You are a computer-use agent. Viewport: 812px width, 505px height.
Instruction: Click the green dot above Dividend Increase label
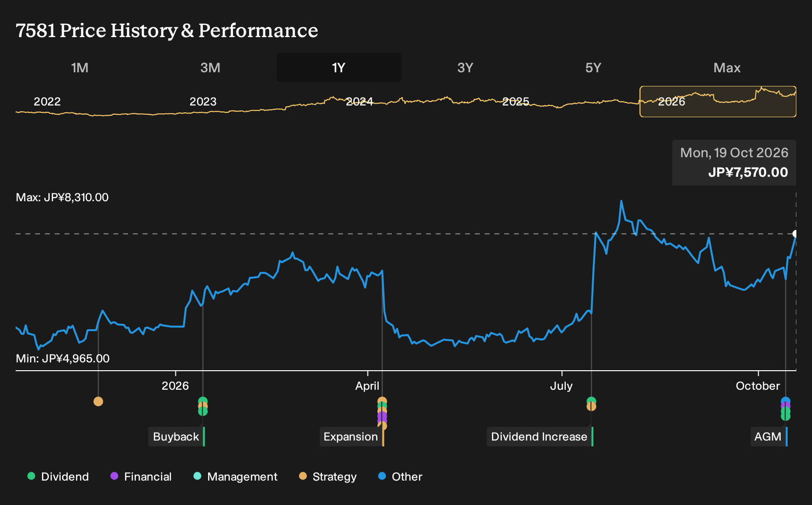pos(591,401)
